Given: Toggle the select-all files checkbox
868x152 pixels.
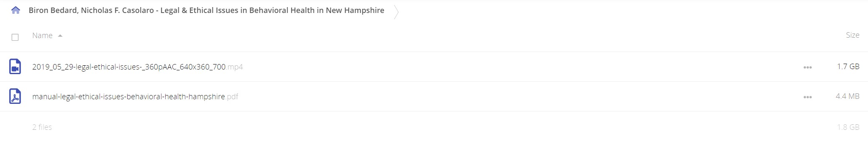Looking at the screenshot, I should 15,37.
